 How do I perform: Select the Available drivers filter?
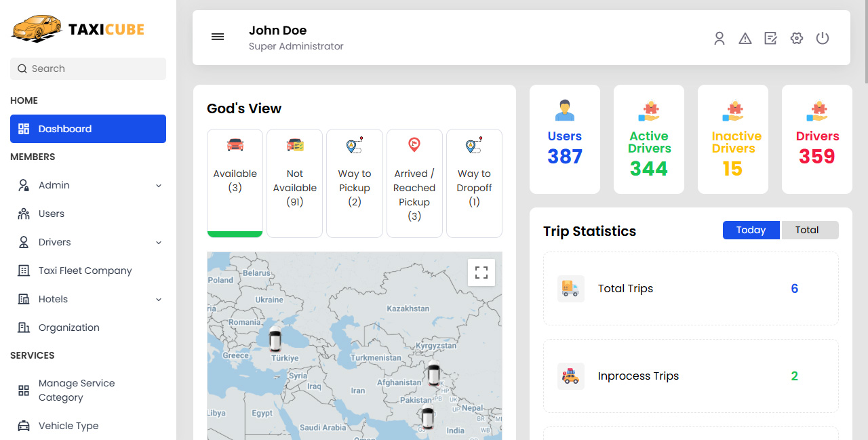[235, 183]
